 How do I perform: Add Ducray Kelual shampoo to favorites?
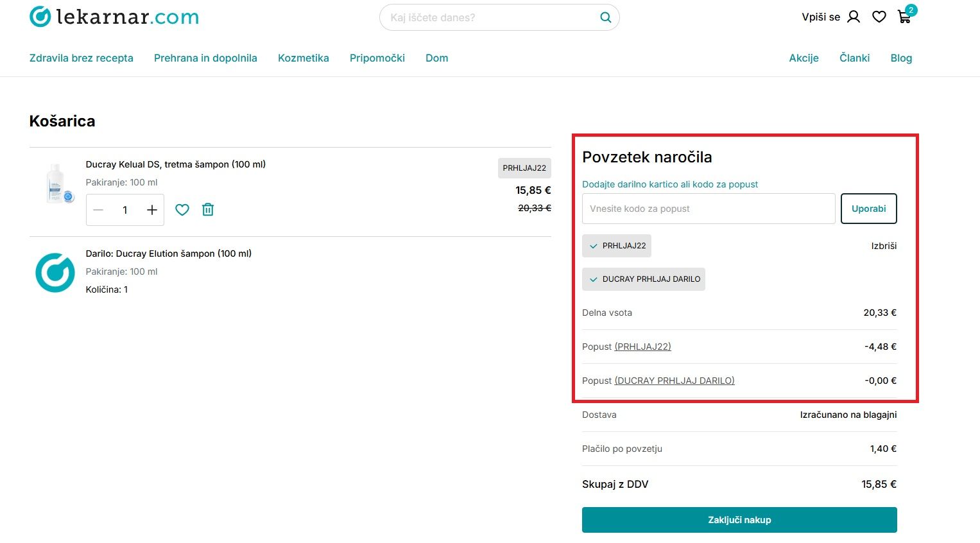pyautogui.click(x=182, y=210)
